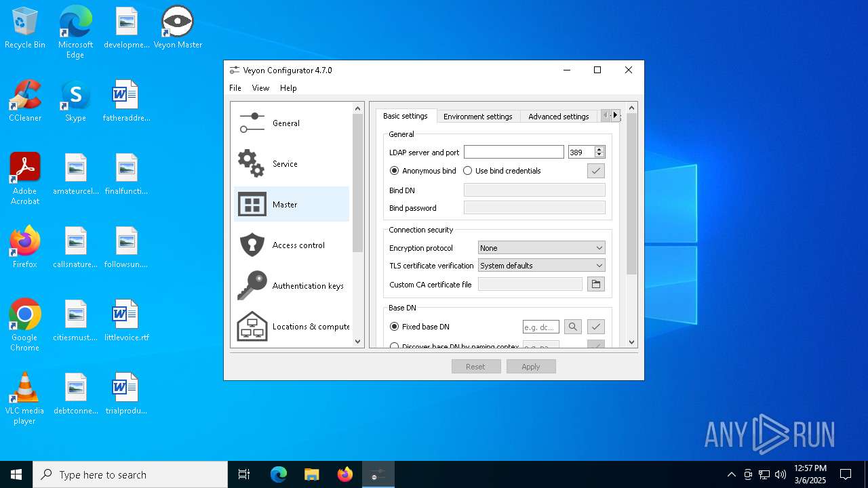Click Fixed base DN text field
This screenshot has width=868, height=488.
(x=541, y=327)
